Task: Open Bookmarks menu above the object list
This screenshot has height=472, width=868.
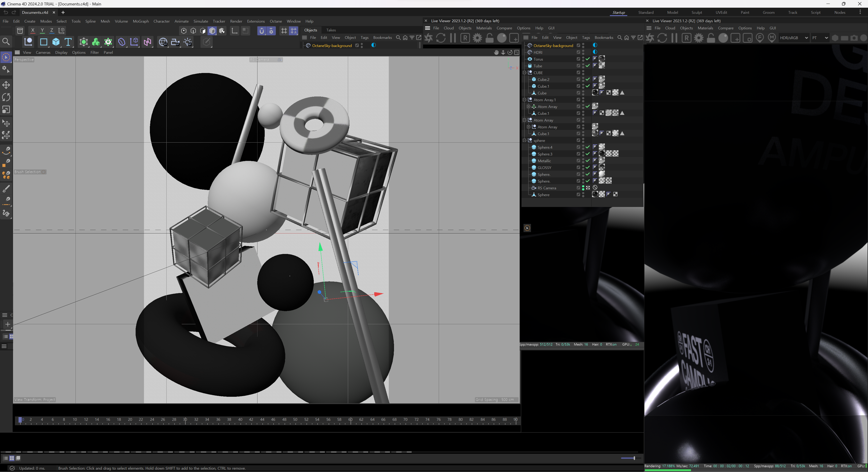Action: tap(604, 38)
